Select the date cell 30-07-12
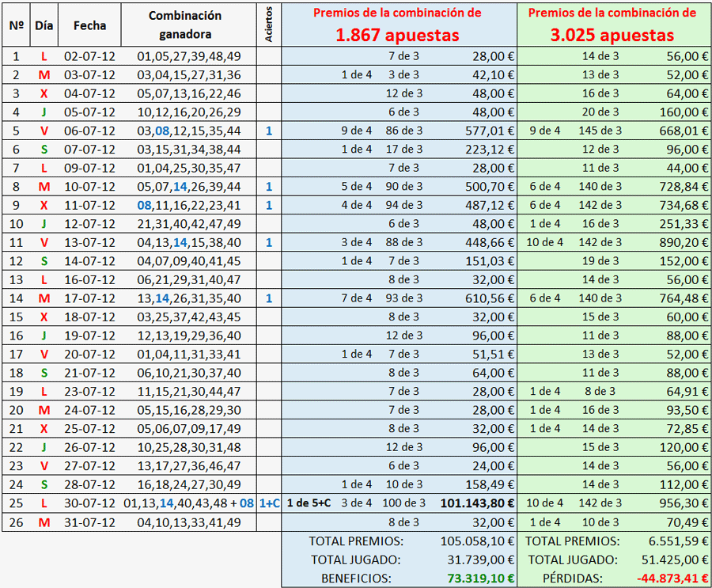 point(89,503)
